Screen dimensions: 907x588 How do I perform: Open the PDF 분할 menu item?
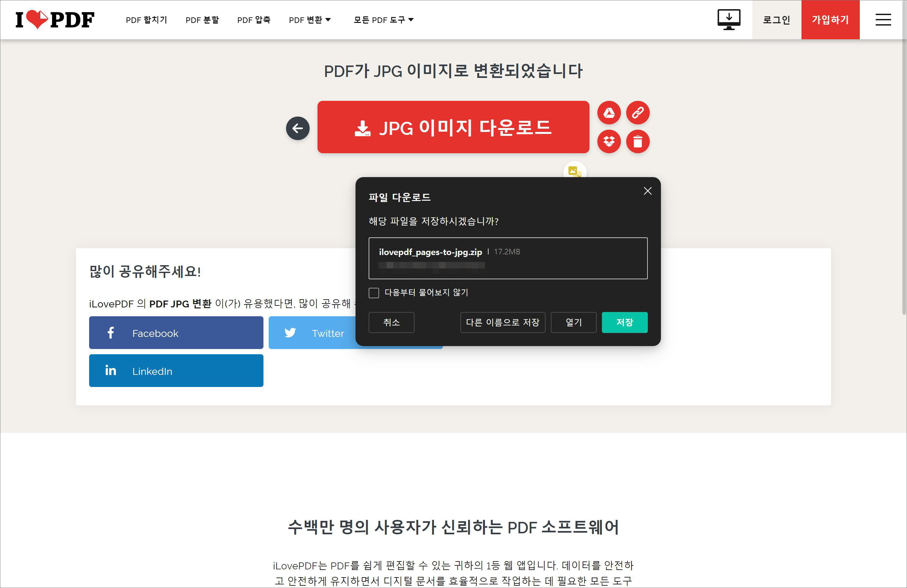[202, 20]
